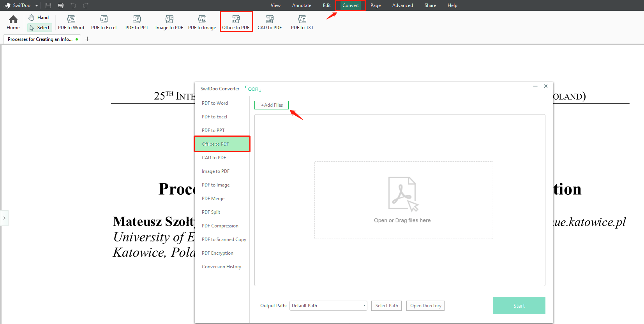Choose PDF to TXT toolbar icon
The image size is (644, 324).
point(302,22)
